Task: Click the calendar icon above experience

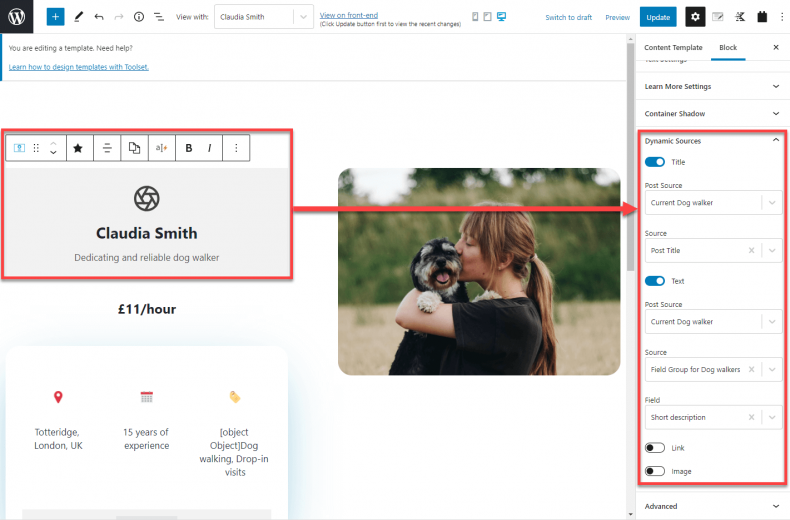Action: (x=147, y=397)
